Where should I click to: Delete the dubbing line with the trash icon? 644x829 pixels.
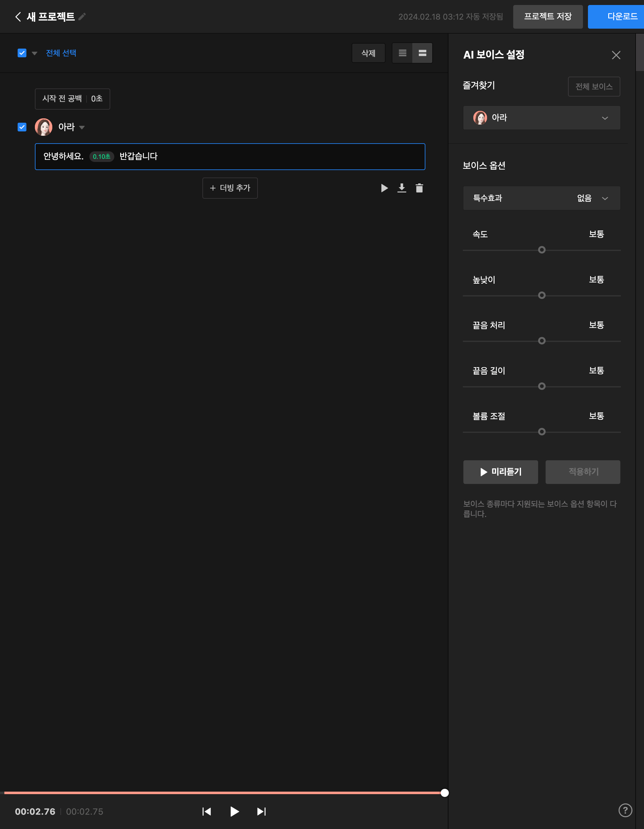pyautogui.click(x=419, y=188)
